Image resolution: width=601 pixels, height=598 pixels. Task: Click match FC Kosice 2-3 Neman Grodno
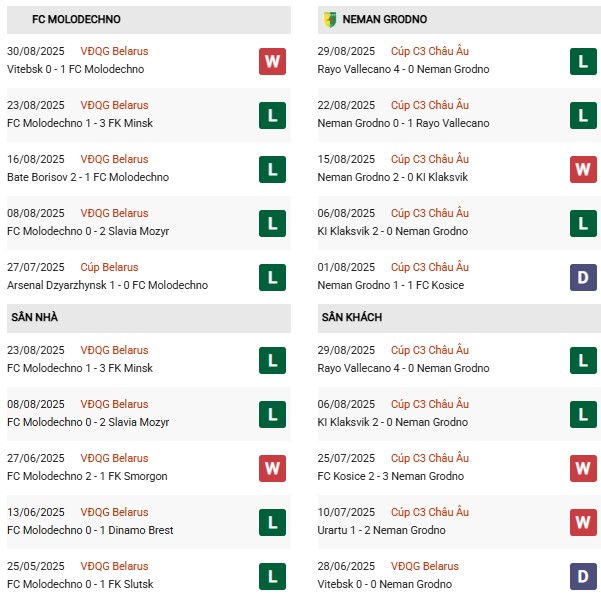coord(391,476)
